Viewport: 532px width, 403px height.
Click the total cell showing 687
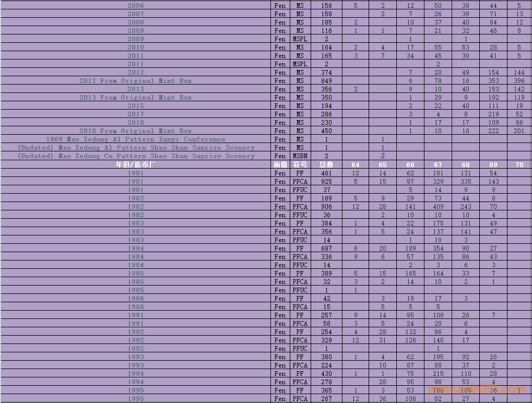click(326, 248)
